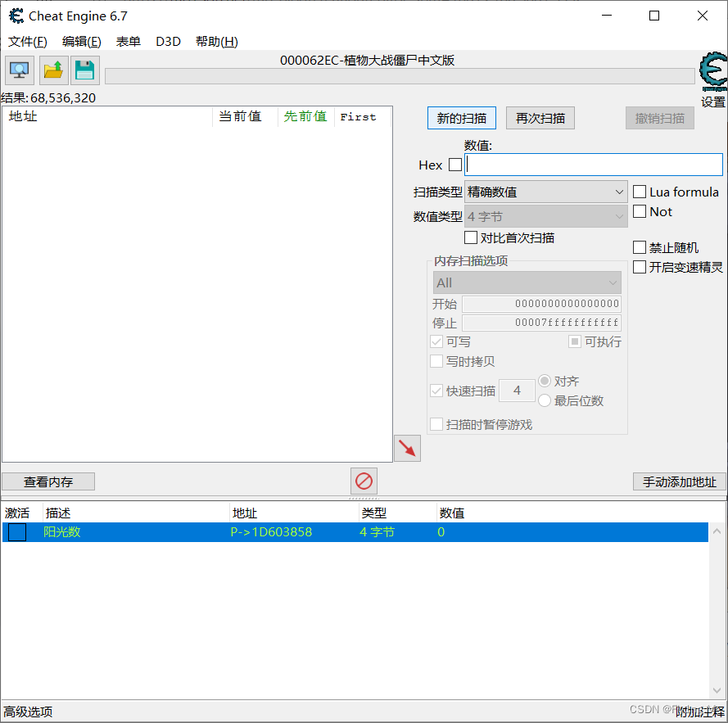
Task: Click the 类型 column header in address table
Action: 397,513
